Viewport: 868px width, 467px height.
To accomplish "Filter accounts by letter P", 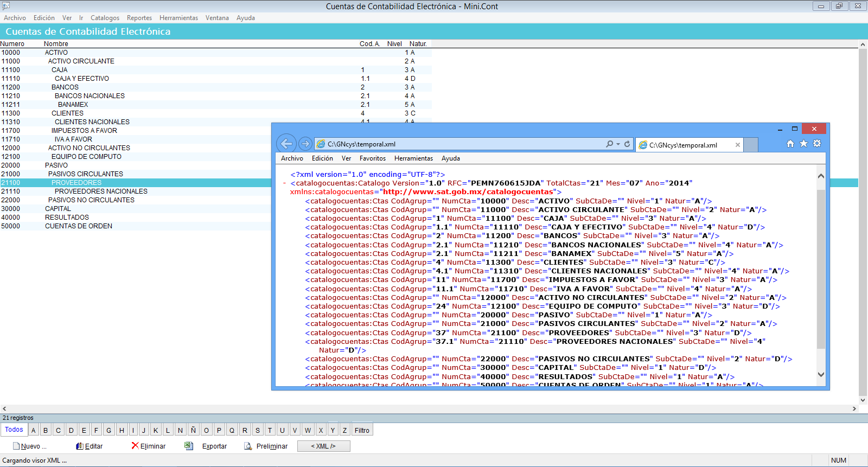I will (x=219, y=430).
